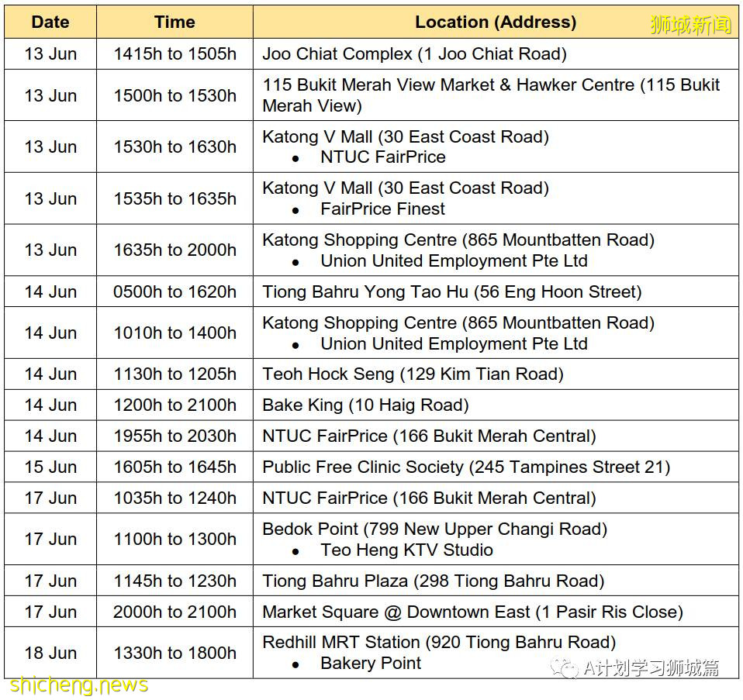Image resolution: width=743 pixels, height=700 pixels.
Task: Click the yellow Chinese watermark at top right
Action: [x=691, y=25]
